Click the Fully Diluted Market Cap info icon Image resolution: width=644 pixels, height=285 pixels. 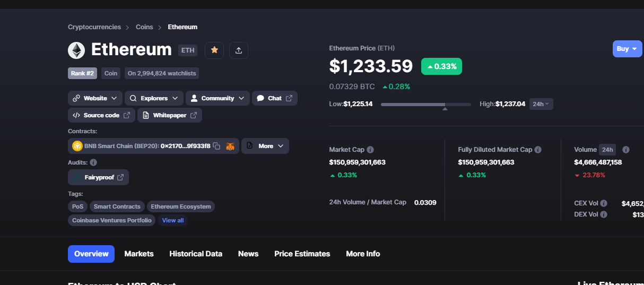[538, 150]
